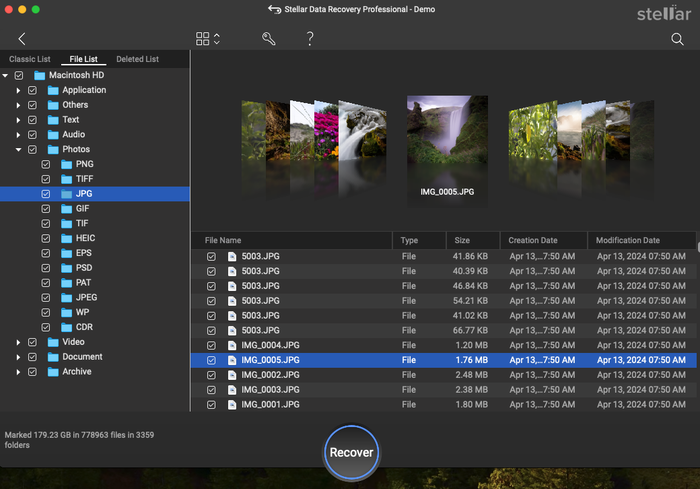Click the back arrow icon in title bar

pos(275,9)
